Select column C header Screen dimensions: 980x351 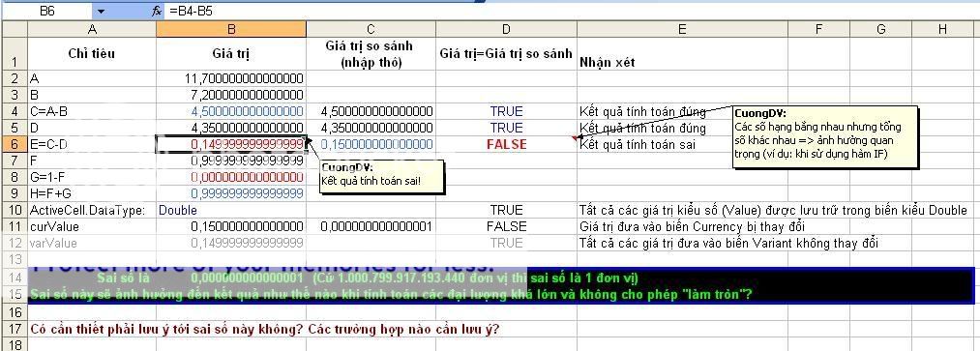click(371, 29)
